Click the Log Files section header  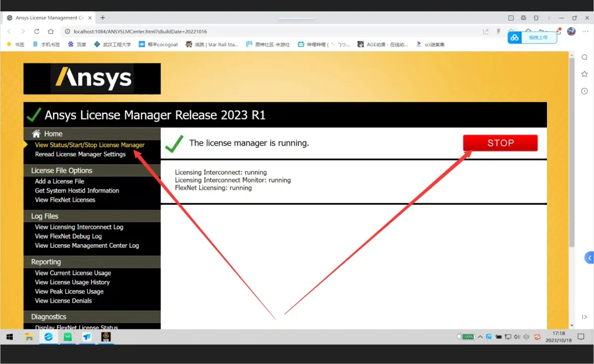[92, 216]
